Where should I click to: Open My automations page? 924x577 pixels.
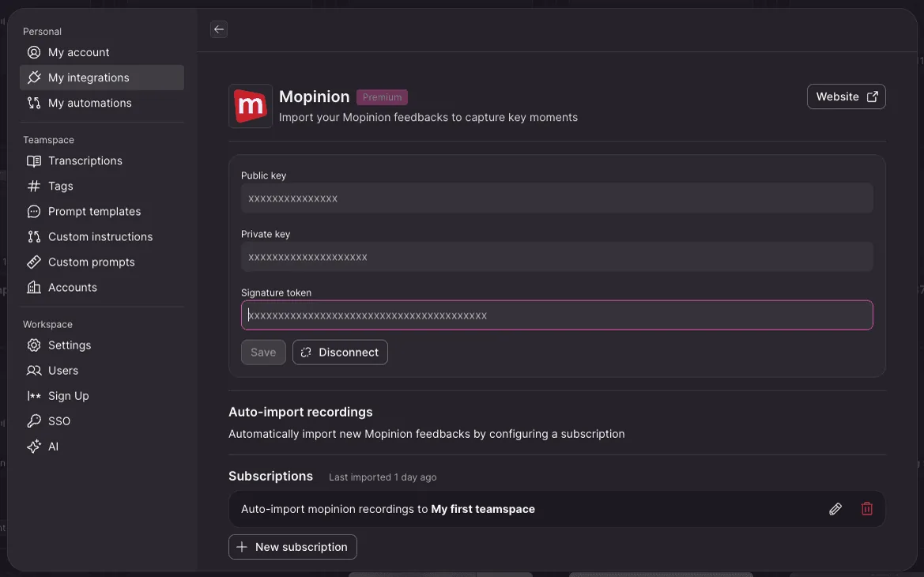[101, 103]
